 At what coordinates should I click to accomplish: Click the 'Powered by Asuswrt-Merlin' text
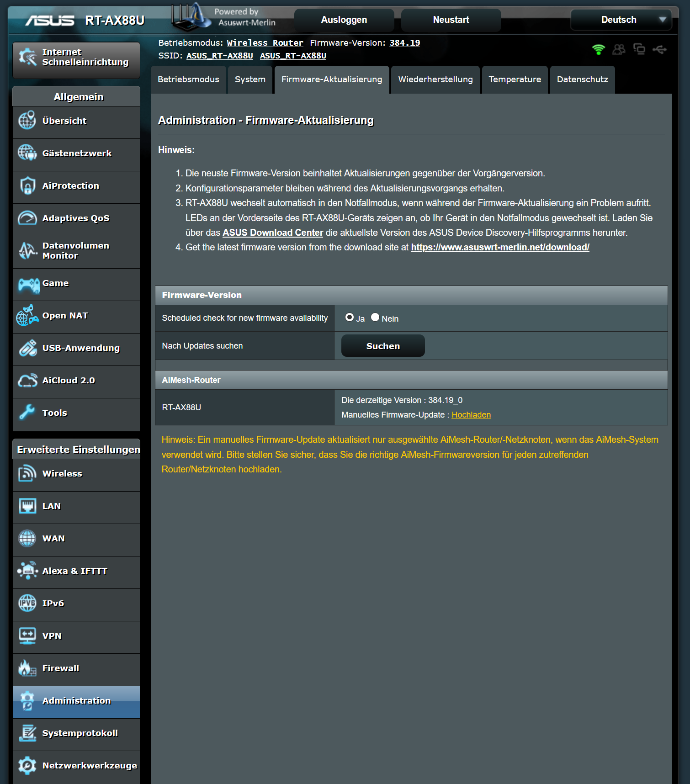pyautogui.click(x=245, y=17)
